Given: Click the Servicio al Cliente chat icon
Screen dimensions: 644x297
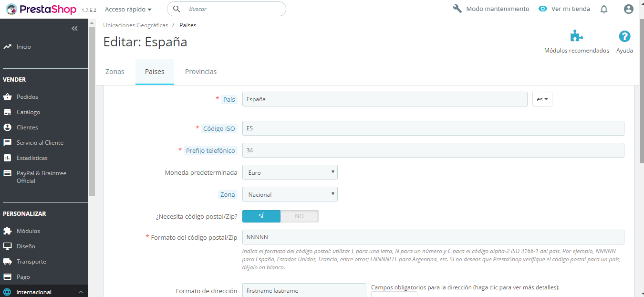Looking at the screenshot, I should pos(7,143).
